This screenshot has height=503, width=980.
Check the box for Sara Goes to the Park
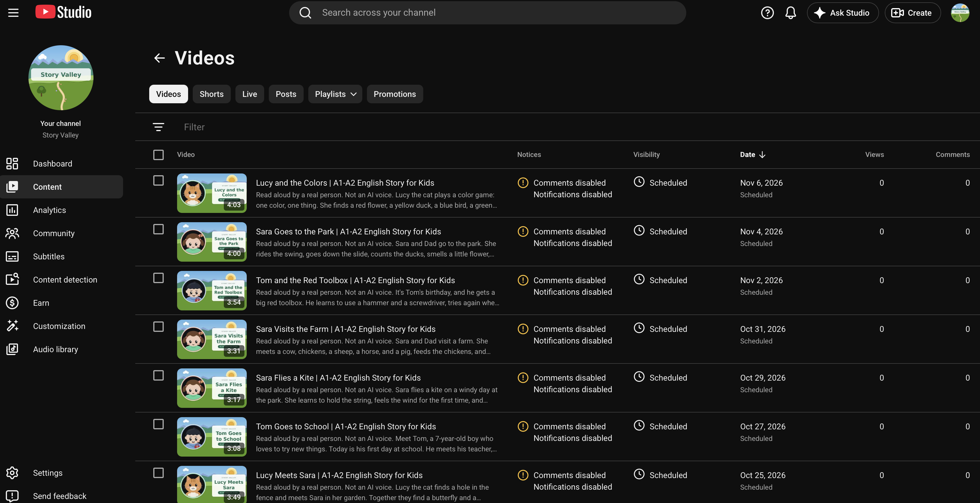(x=158, y=229)
